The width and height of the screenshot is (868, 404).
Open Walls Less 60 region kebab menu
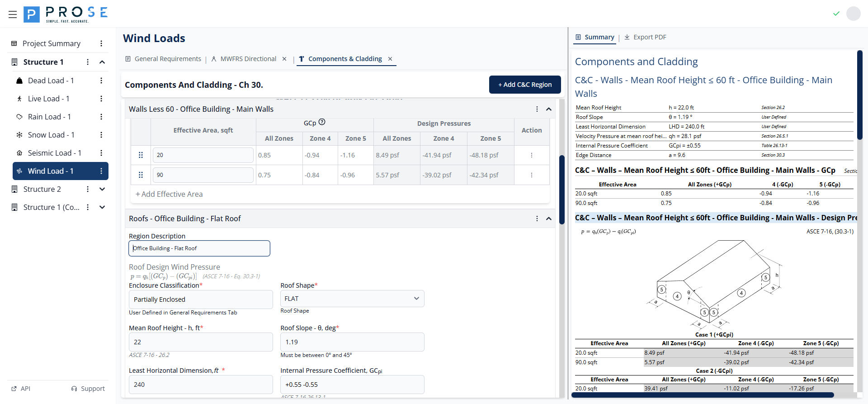[537, 109]
